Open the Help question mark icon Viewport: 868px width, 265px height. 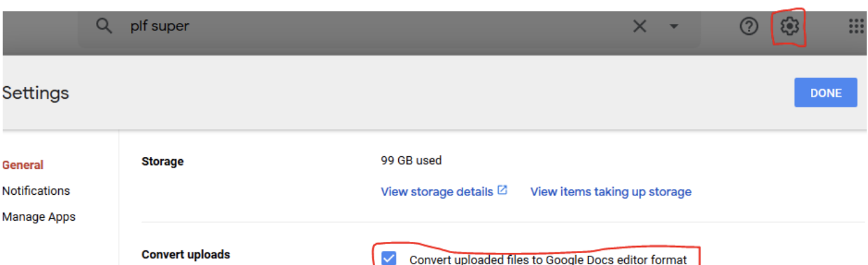pyautogui.click(x=749, y=26)
